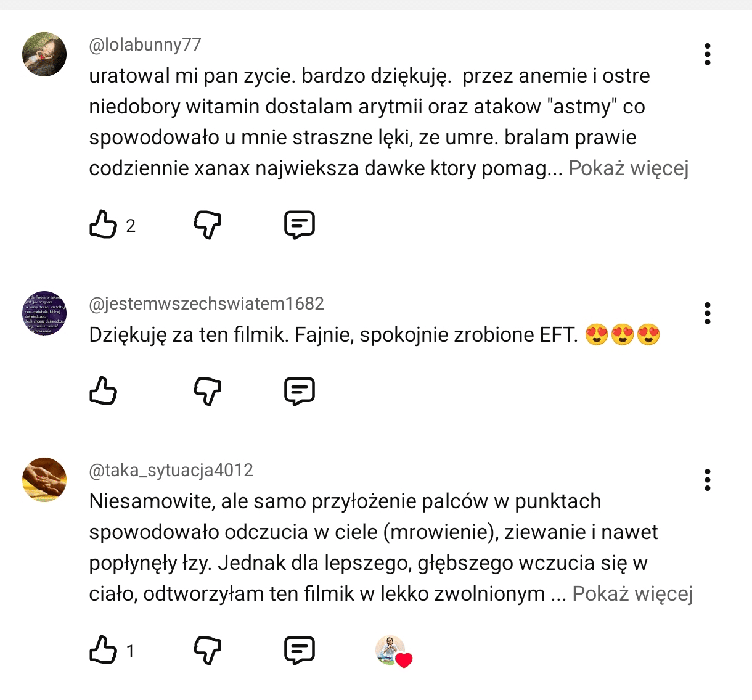Open @jestemwszechswiatem1682 profile picture

click(44, 313)
